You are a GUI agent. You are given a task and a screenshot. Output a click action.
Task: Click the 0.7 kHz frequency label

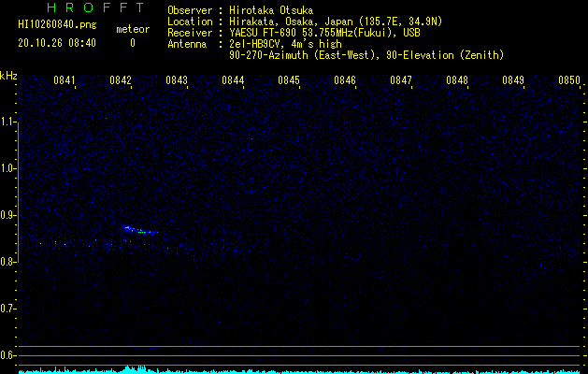(7, 309)
